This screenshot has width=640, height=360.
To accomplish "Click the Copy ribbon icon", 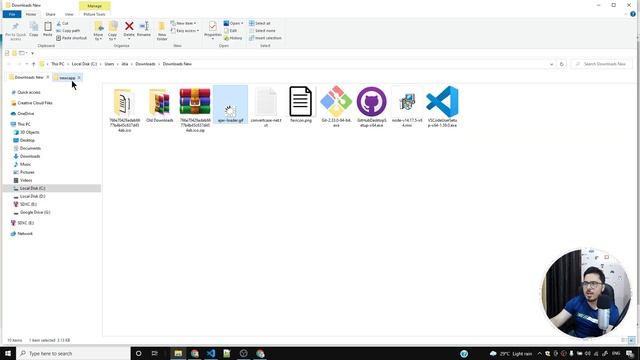I will pos(34,29).
